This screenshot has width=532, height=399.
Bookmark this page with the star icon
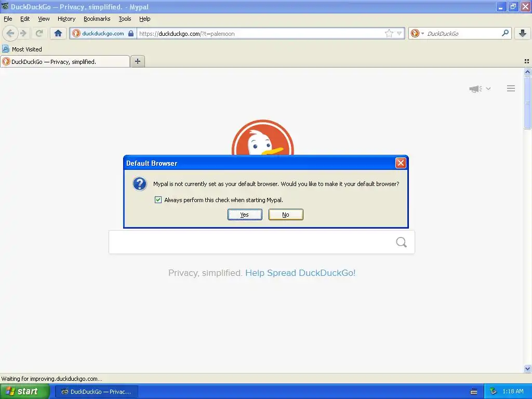pos(389,33)
